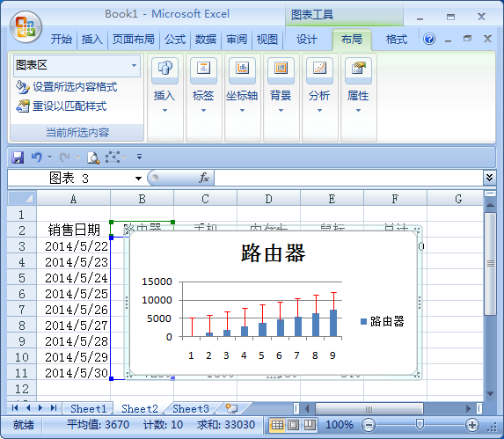The image size is (504, 439).
Task: Open Customize Quick Access Toolbar dropdown
Action: point(139,157)
